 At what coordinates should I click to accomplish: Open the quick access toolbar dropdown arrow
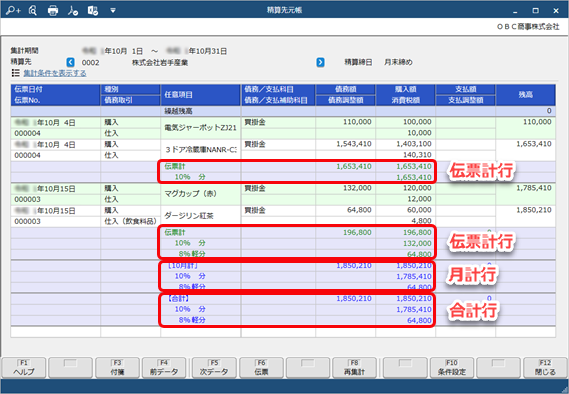[x=113, y=11]
